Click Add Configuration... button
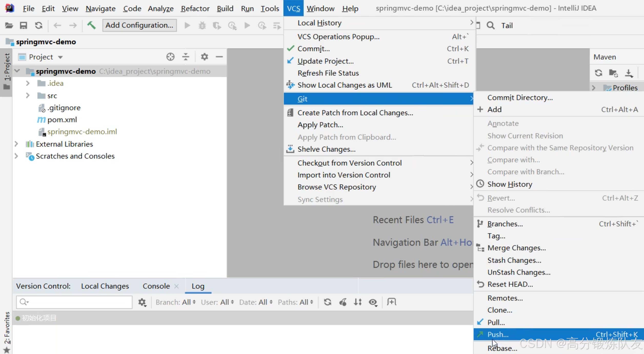644x354 pixels. click(139, 25)
